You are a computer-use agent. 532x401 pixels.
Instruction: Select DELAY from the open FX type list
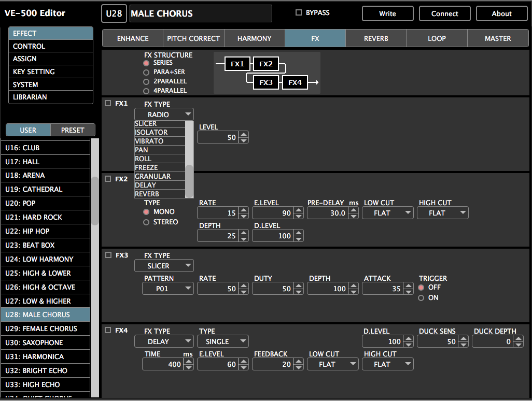coord(159,184)
